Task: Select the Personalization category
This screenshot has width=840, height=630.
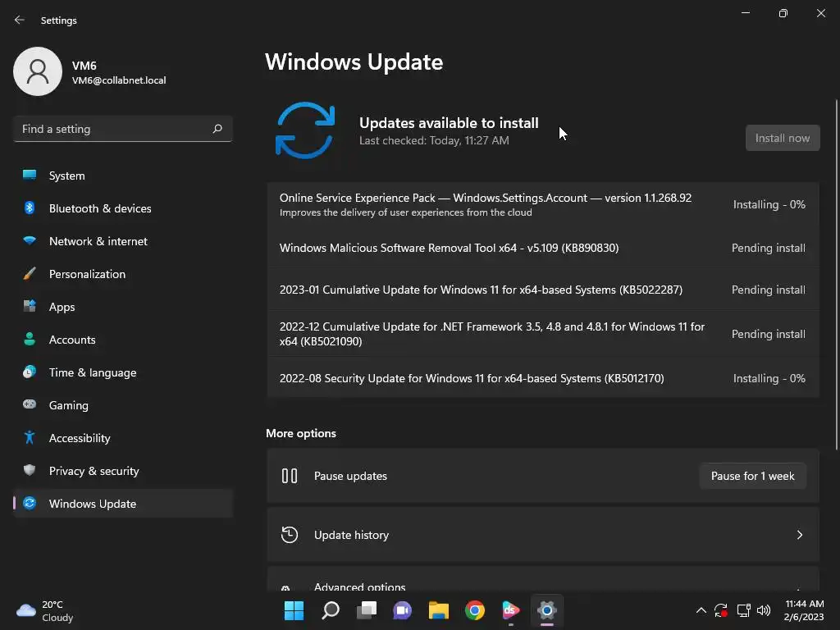Action: (x=123, y=274)
